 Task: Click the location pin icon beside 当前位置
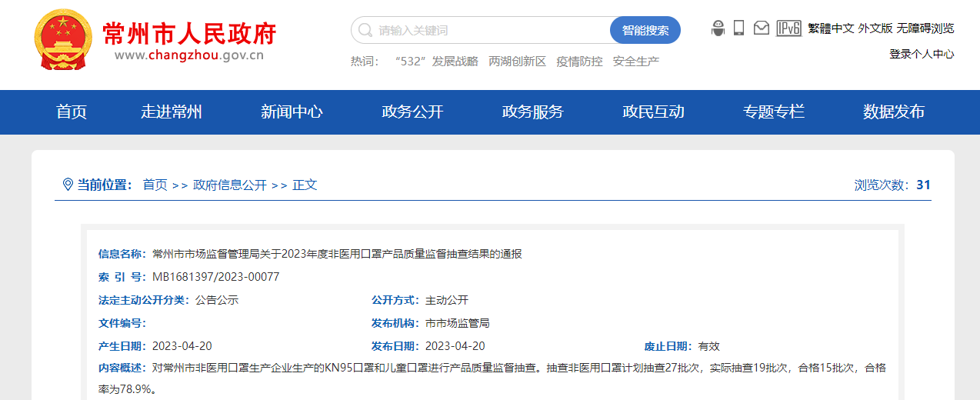(67, 185)
